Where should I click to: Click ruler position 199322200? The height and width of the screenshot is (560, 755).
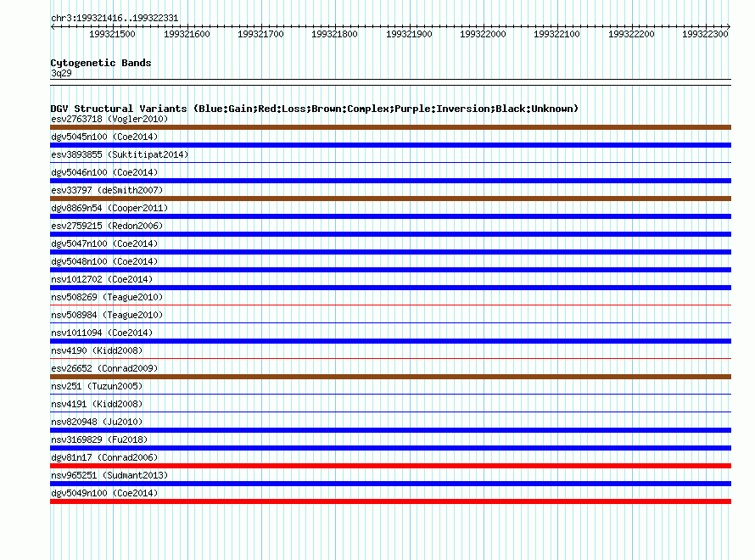click(631, 34)
